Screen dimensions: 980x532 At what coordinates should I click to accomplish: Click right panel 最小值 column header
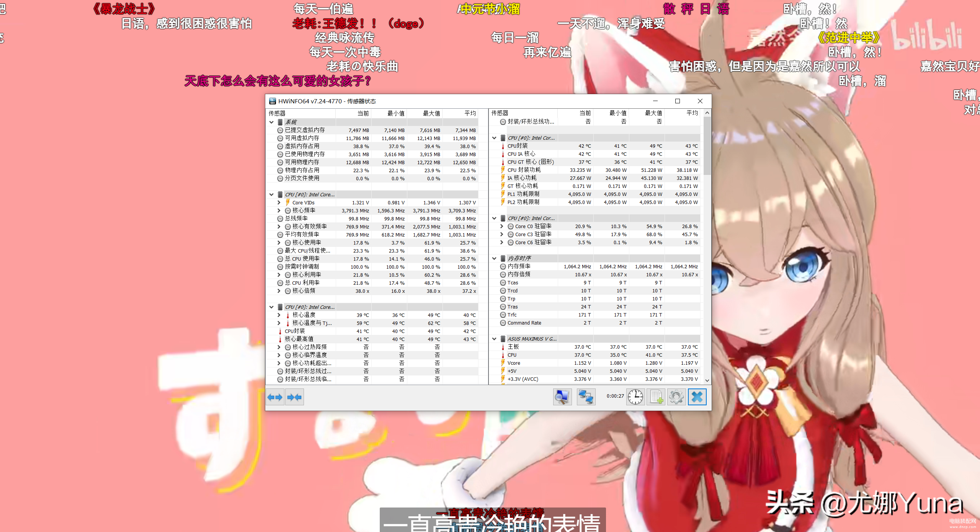[612, 113]
